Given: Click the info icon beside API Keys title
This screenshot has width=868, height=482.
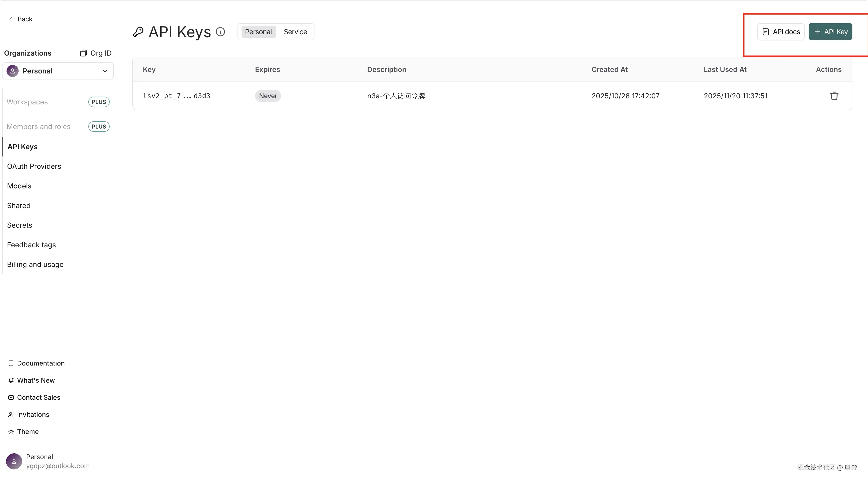Looking at the screenshot, I should 220,32.
